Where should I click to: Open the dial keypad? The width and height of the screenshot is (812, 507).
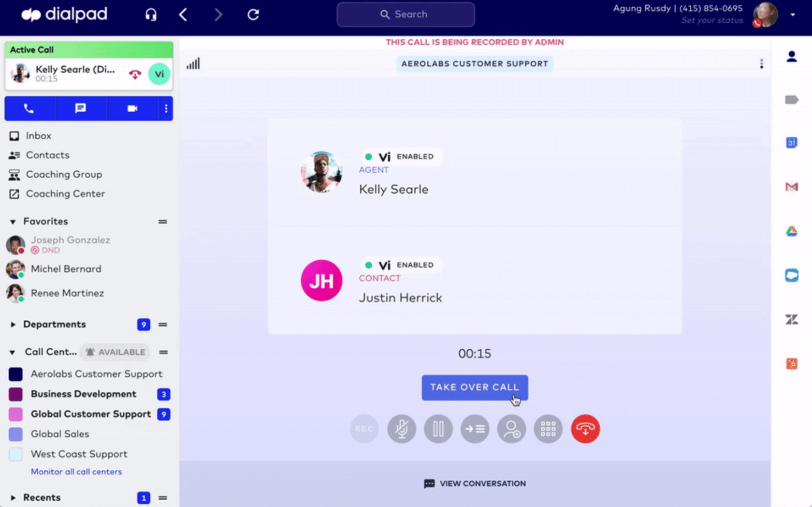(x=548, y=429)
